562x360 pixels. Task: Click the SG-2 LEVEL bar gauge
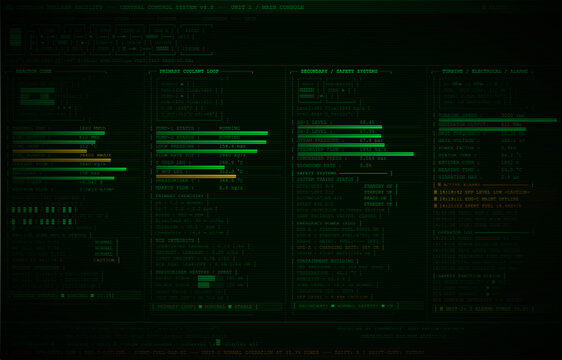coord(339,136)
